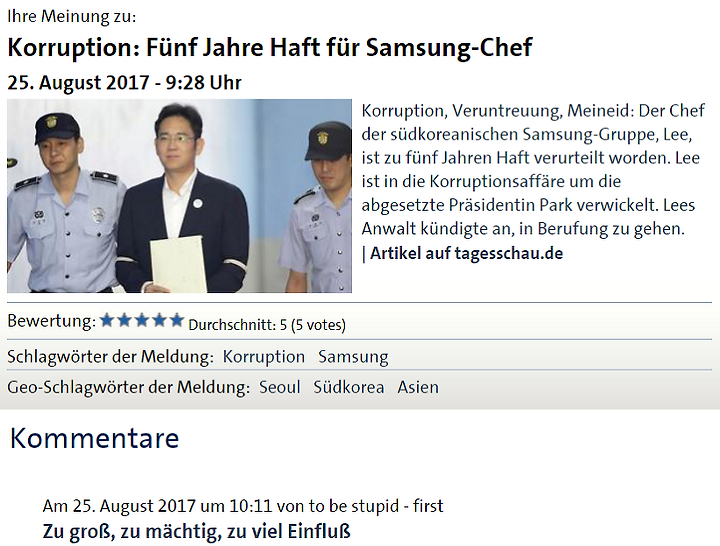
Task: Click the article date '25. August 2017'
Action: pos(78,83)
